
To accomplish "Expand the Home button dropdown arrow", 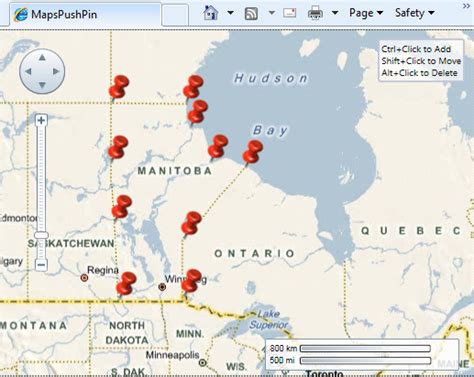I will pyautogui.click(x=230, y=13).
